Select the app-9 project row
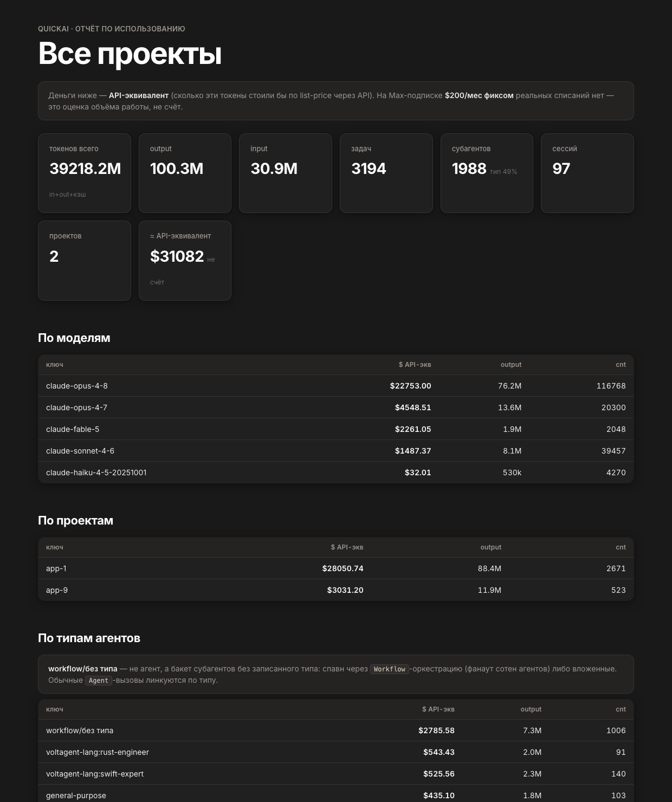Viewport: 672px width, 802px height. [336, 590]
